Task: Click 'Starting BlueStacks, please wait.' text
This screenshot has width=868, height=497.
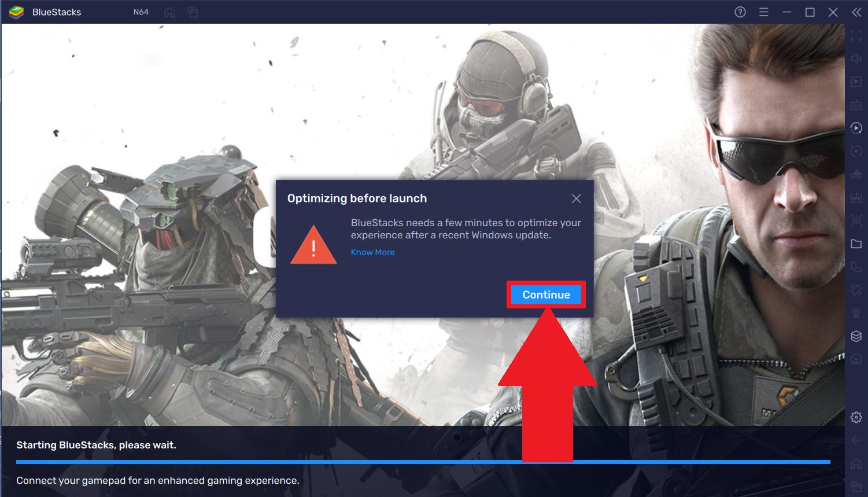Action: 96,445
